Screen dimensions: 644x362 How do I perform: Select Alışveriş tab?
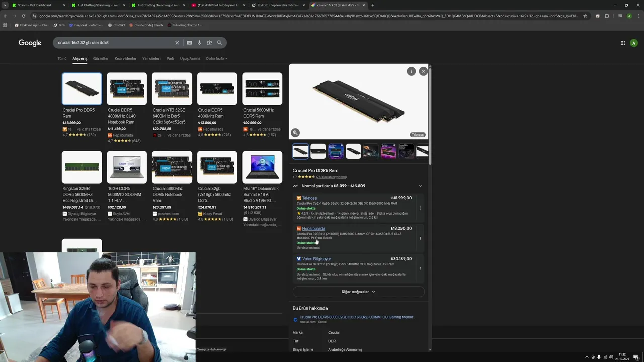coord(79,59)
